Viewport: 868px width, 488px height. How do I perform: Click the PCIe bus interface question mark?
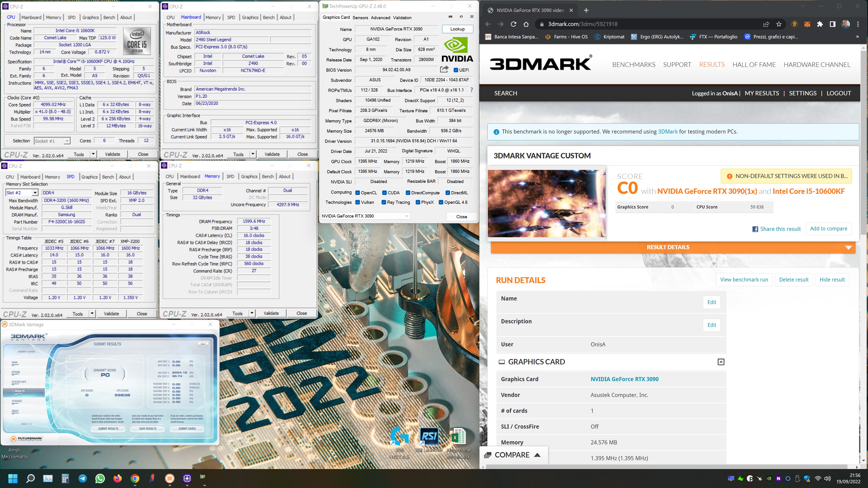(471, 90)
